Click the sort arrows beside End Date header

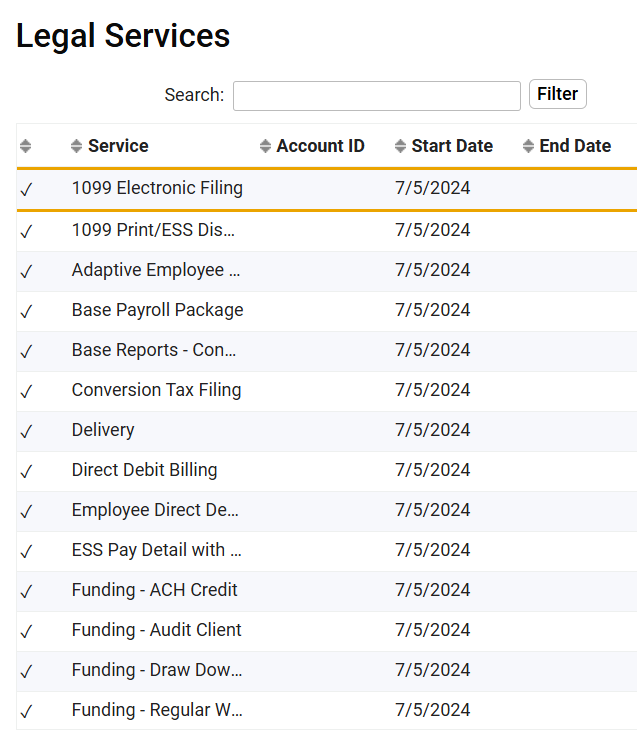529,146
